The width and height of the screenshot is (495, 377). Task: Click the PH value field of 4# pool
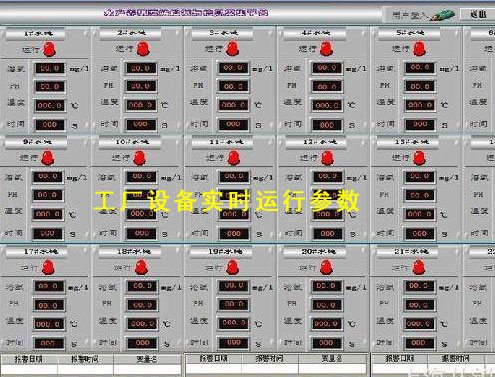coord(326,87)
